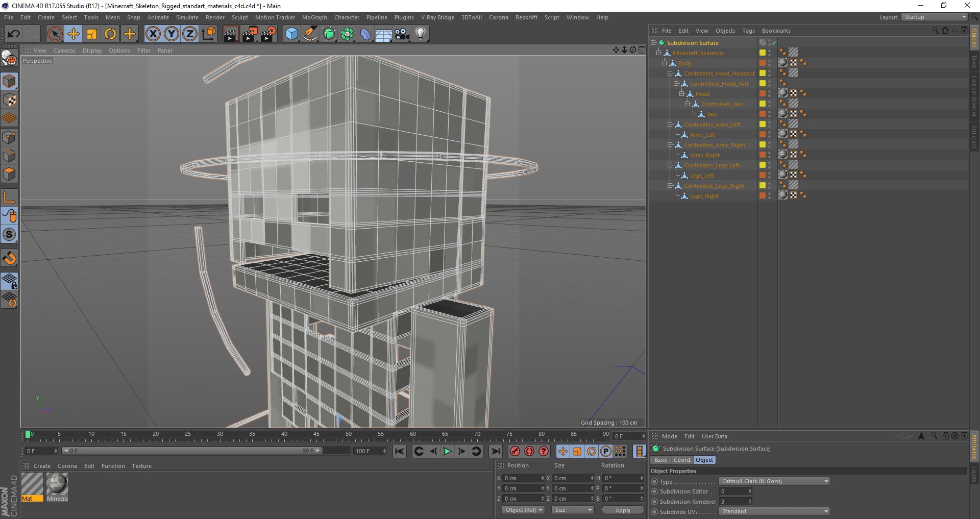Image resolution: width=980 pixels, height=519 pixels.
Task: Click the timeline range slider bar
Action: coord(192,451)
